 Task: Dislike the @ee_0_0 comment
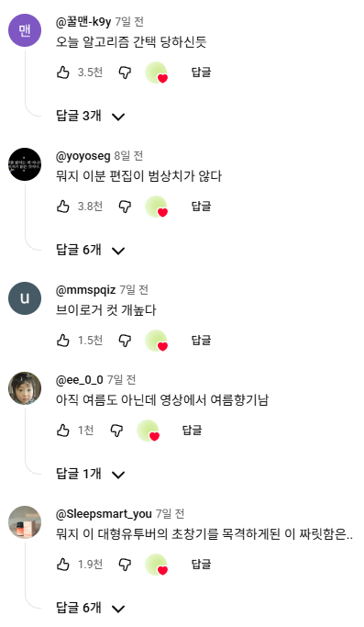tap(116, 431)
